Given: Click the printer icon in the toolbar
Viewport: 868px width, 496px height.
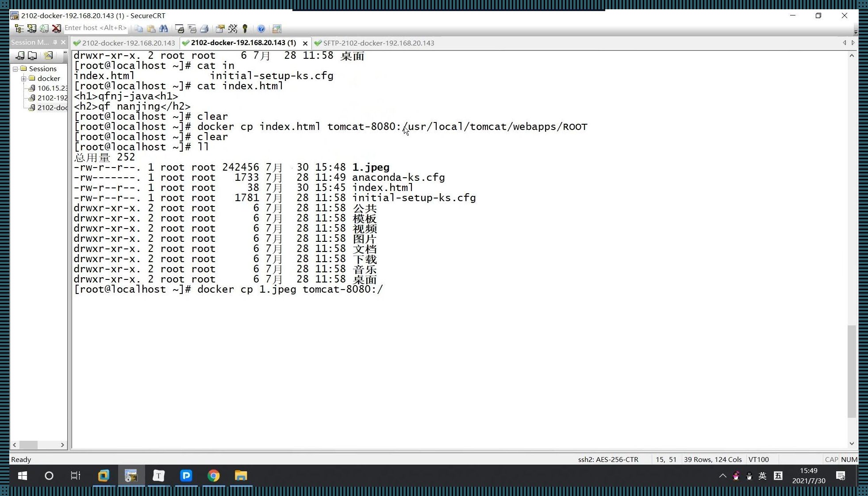Looking at the screenshot, I should click(x=204, y=29).
